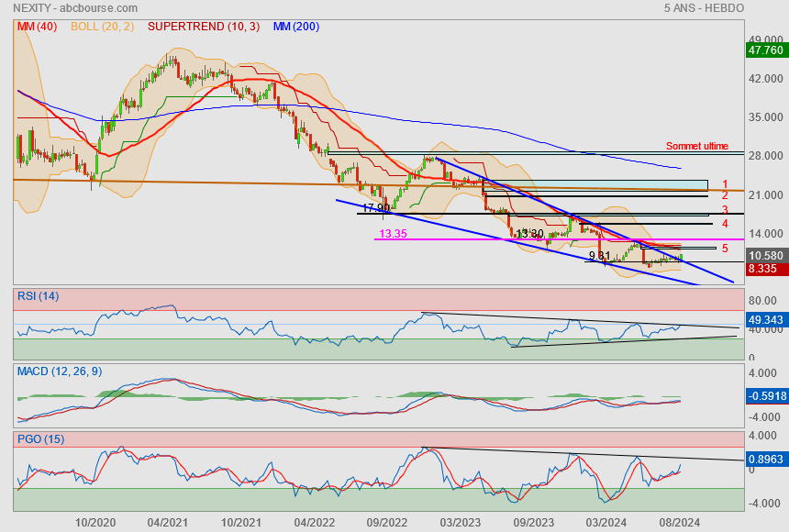Click the Sommet ultime annotation

click(697, 146)
